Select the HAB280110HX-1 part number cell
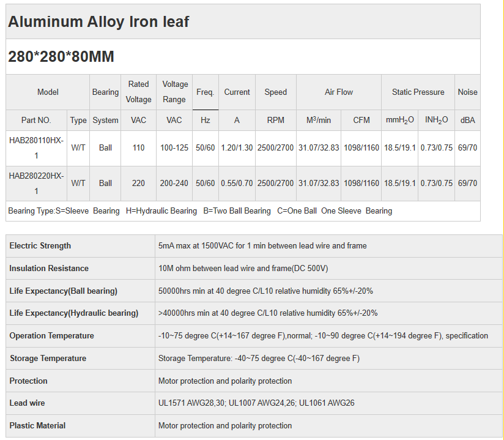This screenshot has width=504, height=440. (x=36, y=148)
